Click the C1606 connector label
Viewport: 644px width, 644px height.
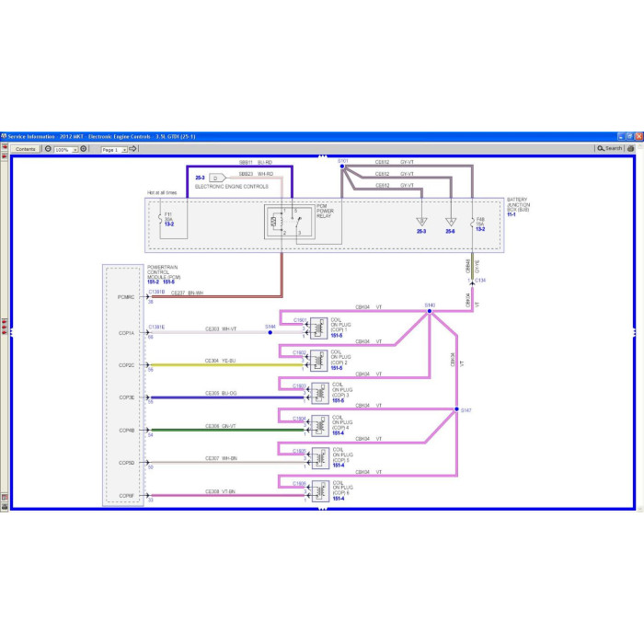(299, 483)
